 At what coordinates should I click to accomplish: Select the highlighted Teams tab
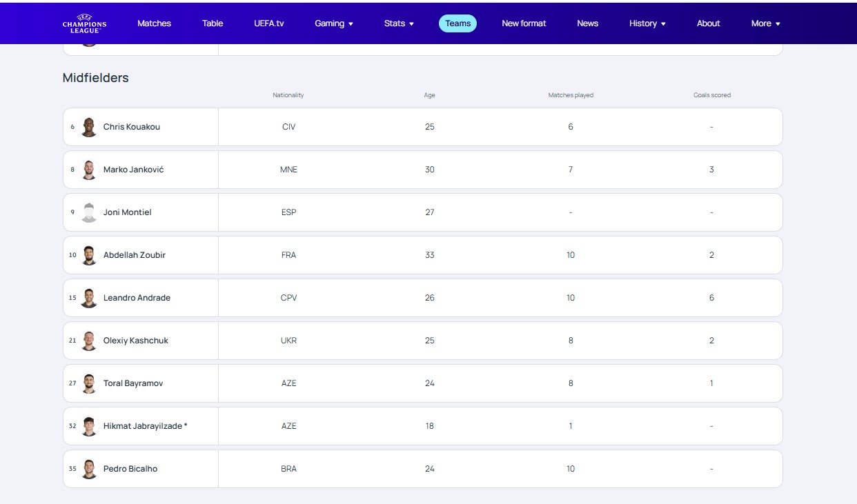[457, 23]
